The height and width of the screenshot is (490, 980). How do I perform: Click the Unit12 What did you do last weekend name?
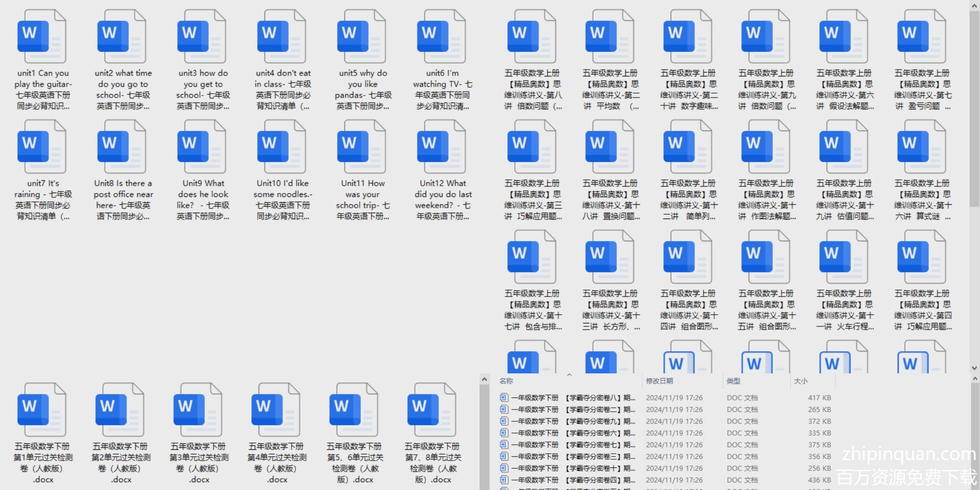pyautogui.click(x=442, y=200)
